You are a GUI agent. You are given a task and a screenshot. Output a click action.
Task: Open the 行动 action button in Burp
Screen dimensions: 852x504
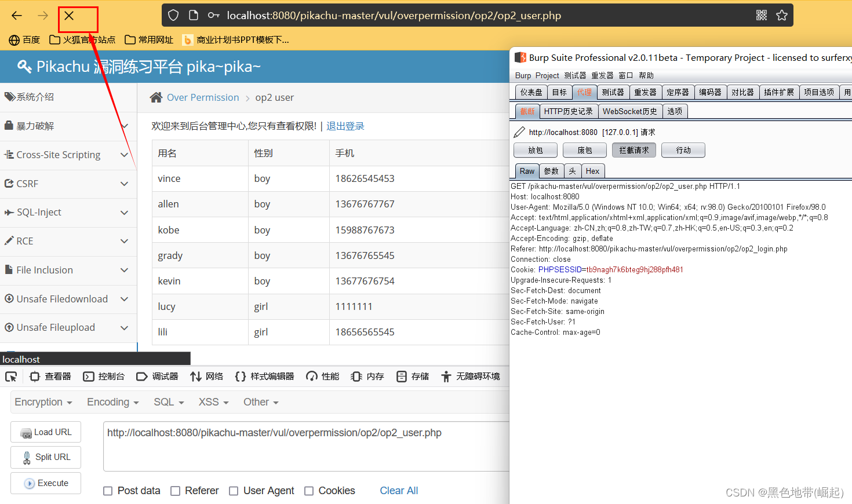[683, 150]
